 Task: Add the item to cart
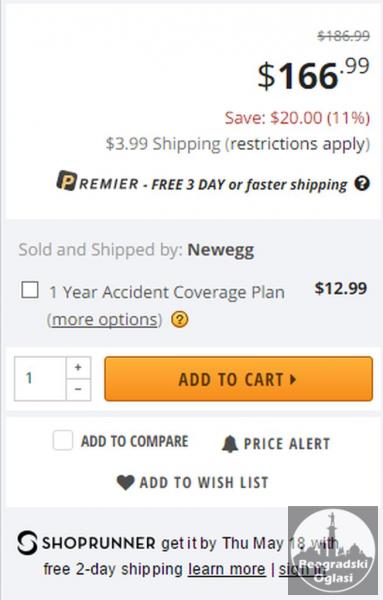click(238, 379)
